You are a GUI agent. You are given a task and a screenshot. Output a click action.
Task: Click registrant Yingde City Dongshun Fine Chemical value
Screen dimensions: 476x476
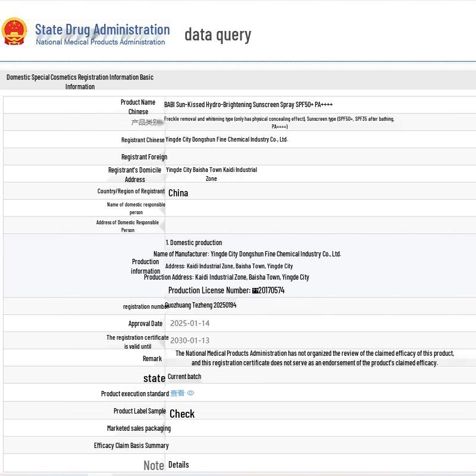point(227,139)
